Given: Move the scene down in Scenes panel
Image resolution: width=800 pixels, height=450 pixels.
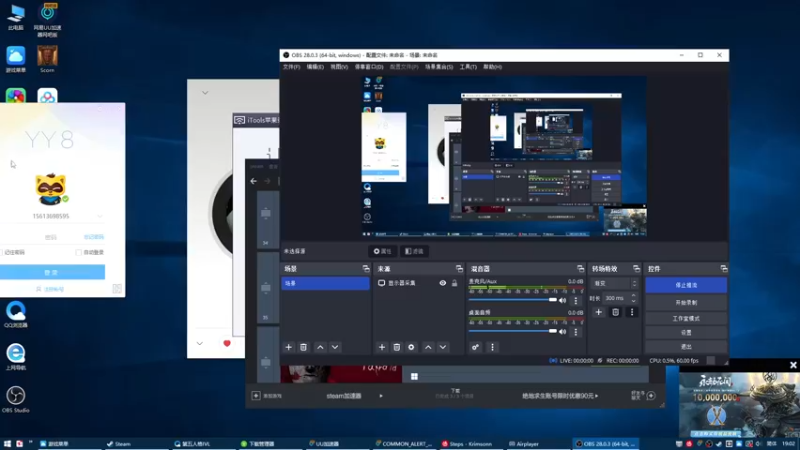Looking at the screenshot, I should 335,347.
